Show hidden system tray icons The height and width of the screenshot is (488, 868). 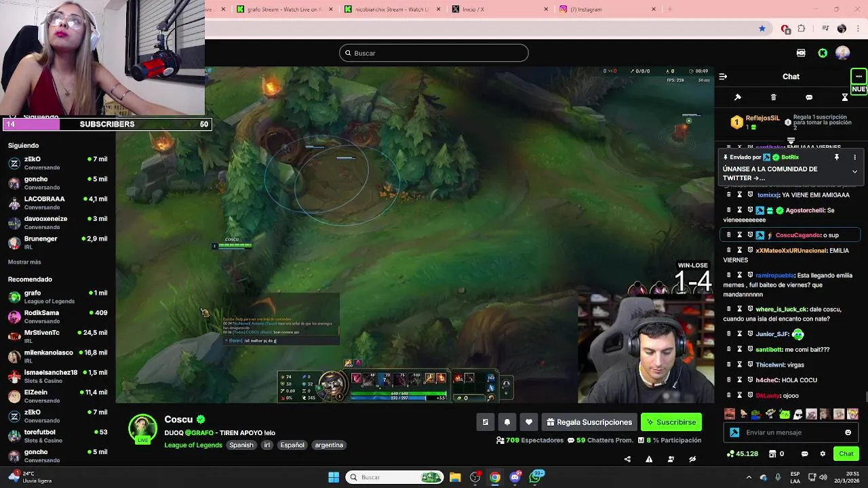point(749,477)
